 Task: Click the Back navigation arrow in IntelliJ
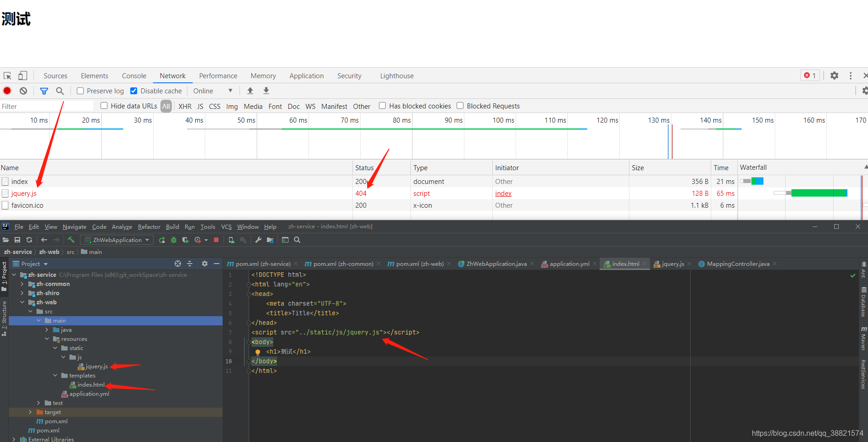(x=44, y=240)
